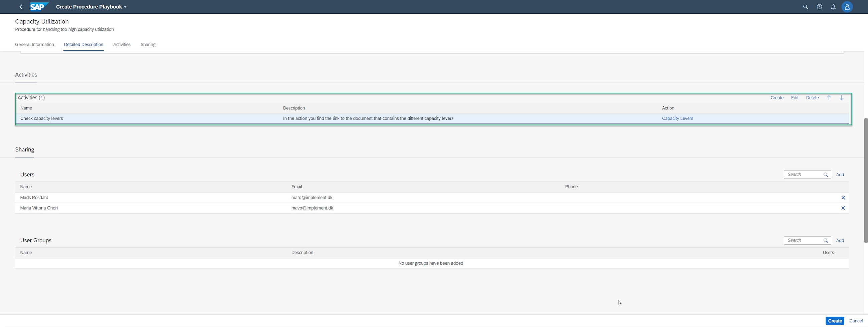Move activity down with arrow icon

pos(841,98)
